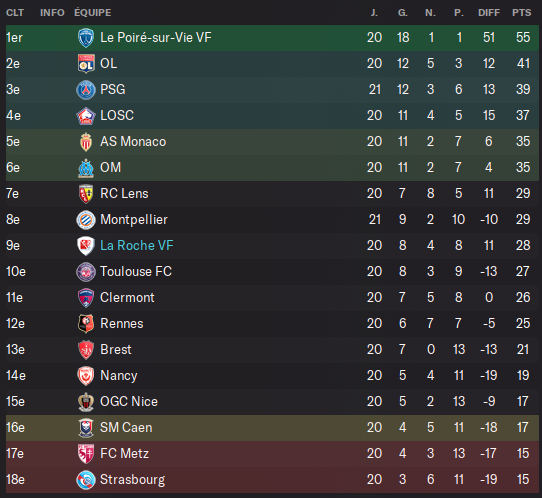Open the La Roche VF team link

[137, 245]
